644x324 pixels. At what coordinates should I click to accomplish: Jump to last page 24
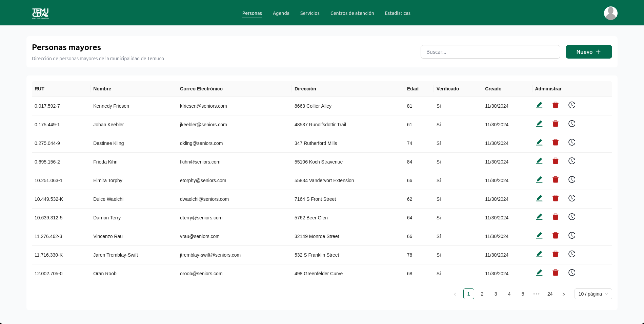(550, 294)
